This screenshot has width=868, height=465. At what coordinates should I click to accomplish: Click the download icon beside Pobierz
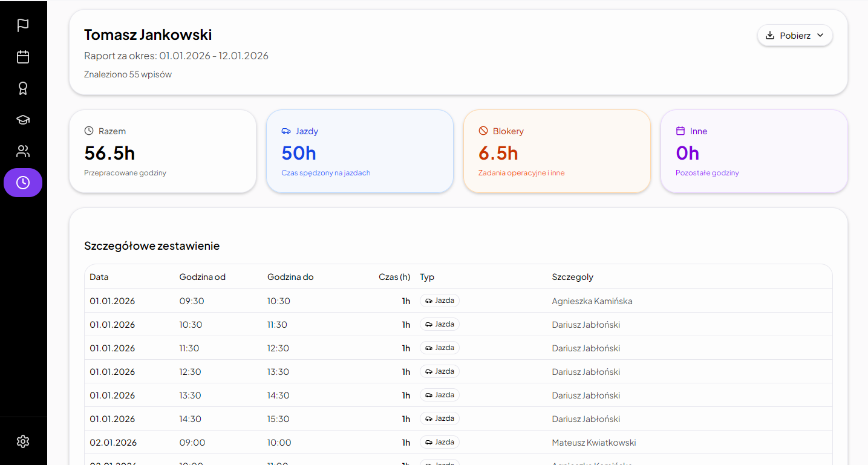pyautogui.click(x=770, y=36)
